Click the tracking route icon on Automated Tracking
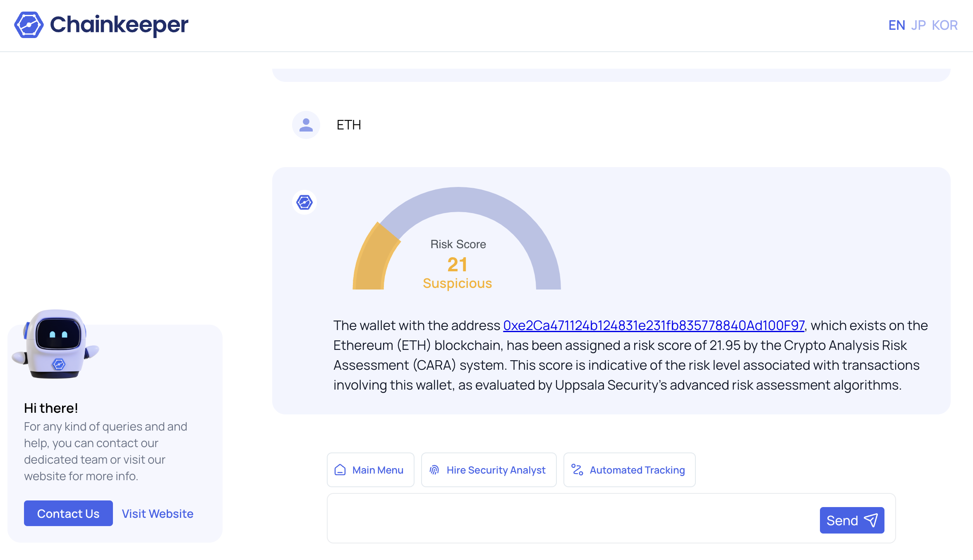 click(x=577, y=470)
